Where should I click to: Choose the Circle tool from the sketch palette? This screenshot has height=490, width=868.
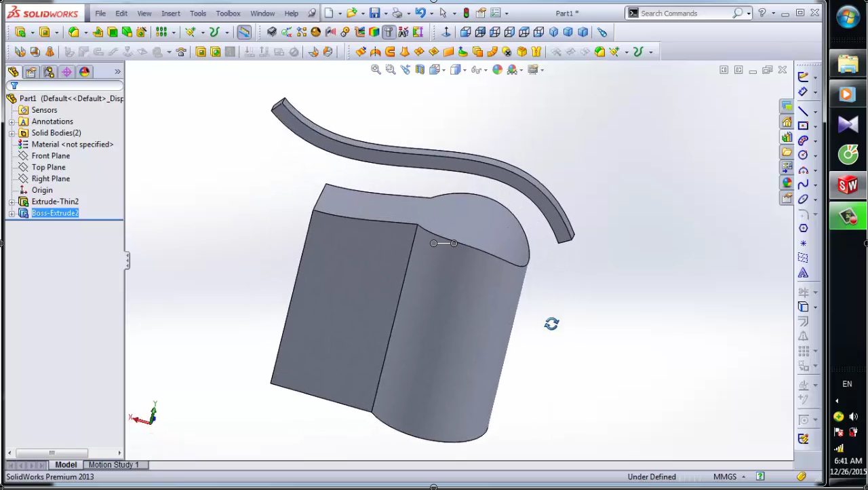(803, 155)
